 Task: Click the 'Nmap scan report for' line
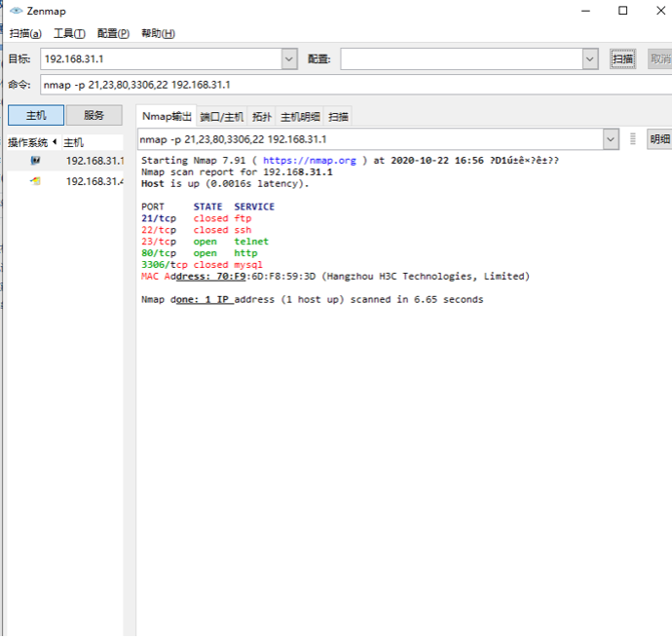coord(237,171)
